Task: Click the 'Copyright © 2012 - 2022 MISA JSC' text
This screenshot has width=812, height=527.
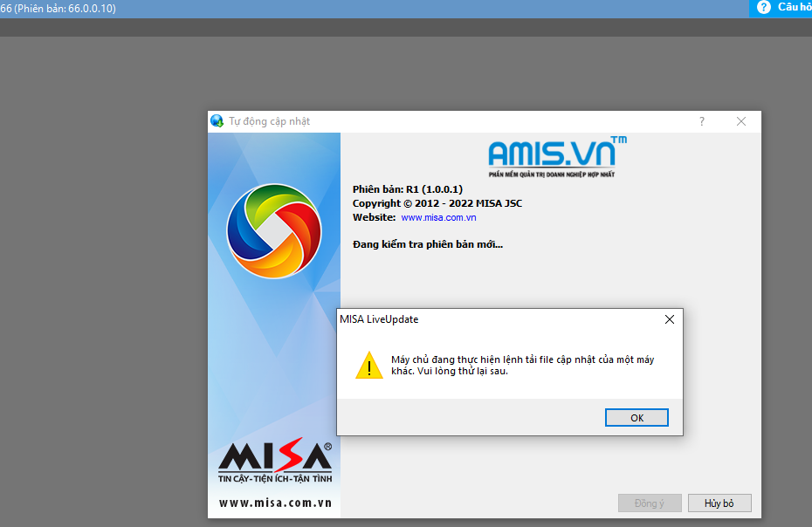Action: tap(437, 203)
